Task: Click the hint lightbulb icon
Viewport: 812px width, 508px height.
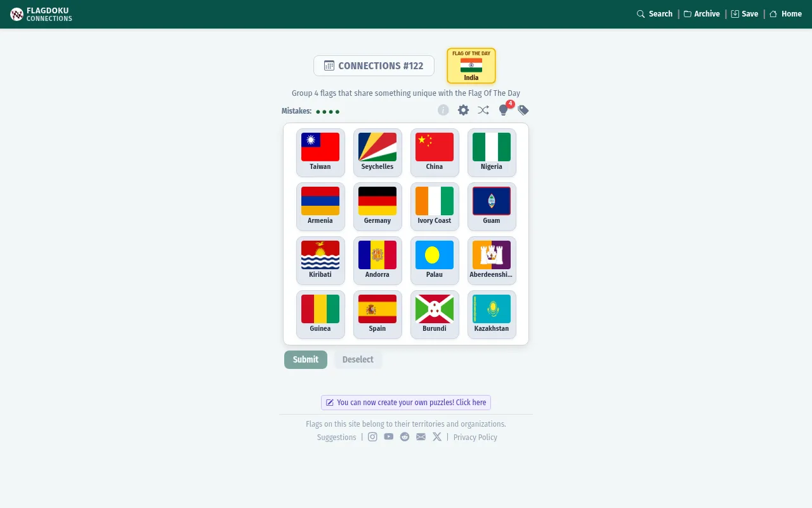Action: point(504,109)
